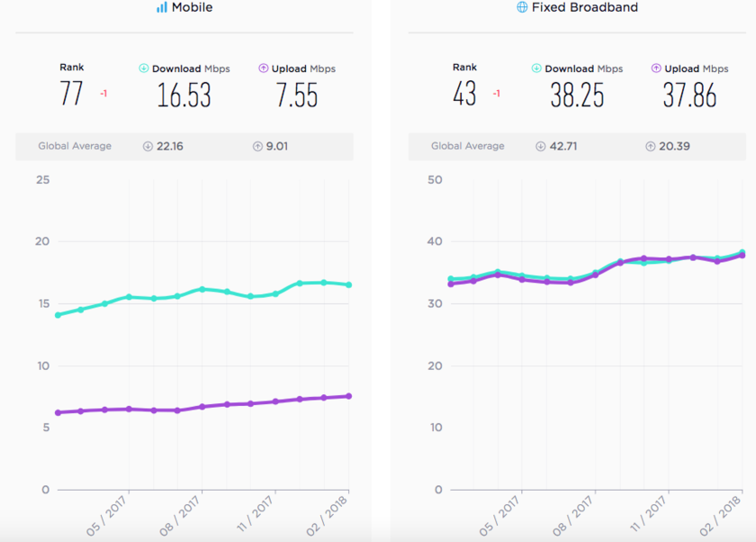This screenshot has width=756, height=542.
Task: Select last purple upload point on Mobile chart
Action: point(348,396)
